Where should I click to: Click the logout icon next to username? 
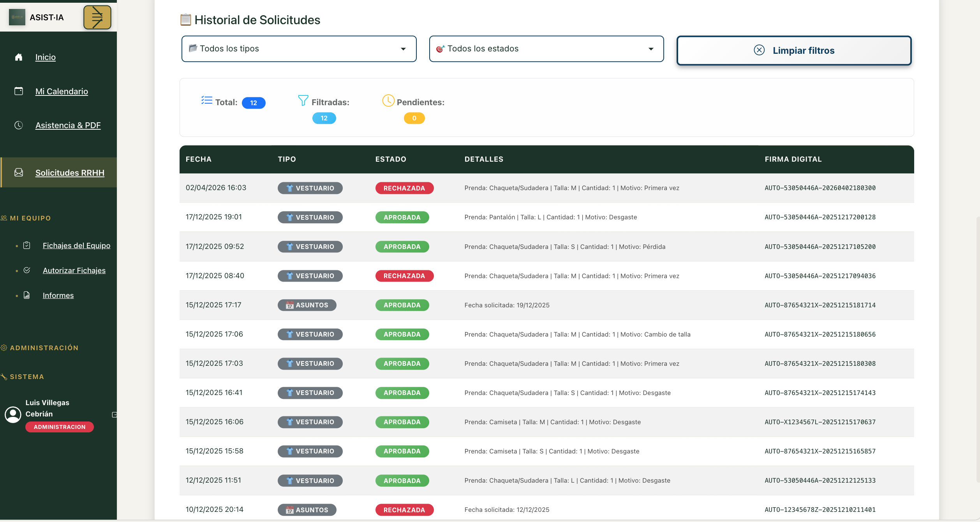[x=114, y=414]
